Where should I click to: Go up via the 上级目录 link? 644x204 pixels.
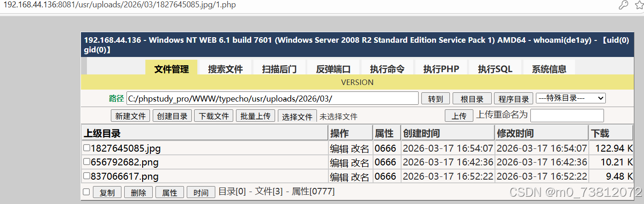click(102, 133)
